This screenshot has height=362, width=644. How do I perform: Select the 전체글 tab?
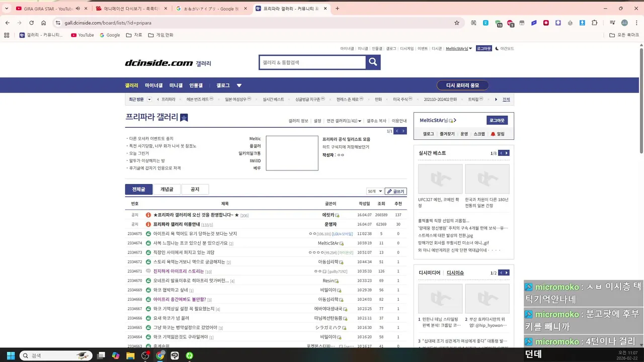[139, 190]
